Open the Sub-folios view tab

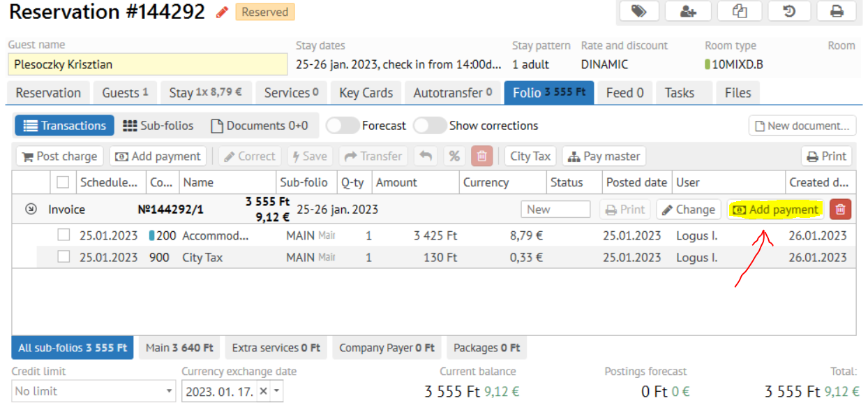pos(158,126)
